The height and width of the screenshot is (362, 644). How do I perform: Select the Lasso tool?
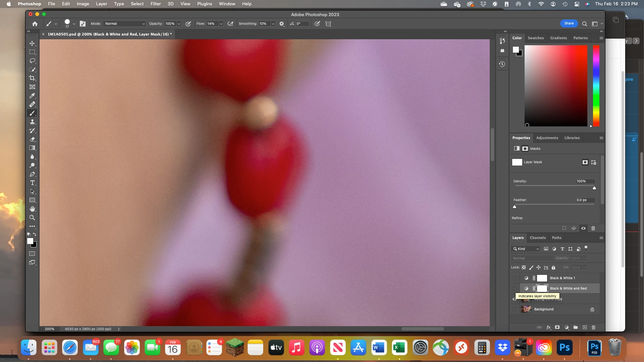[x=32, y=61]
